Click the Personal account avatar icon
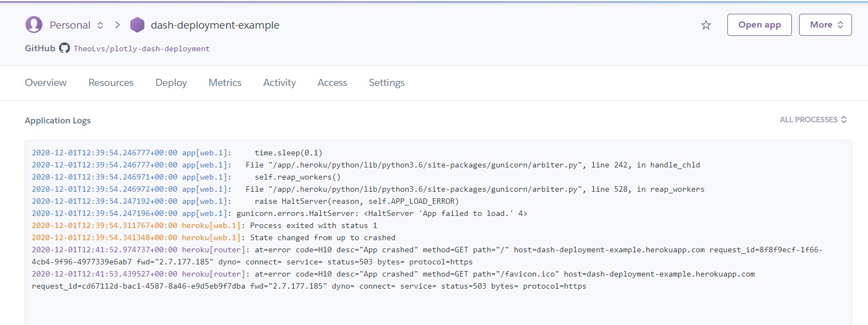 pos(34,24)
